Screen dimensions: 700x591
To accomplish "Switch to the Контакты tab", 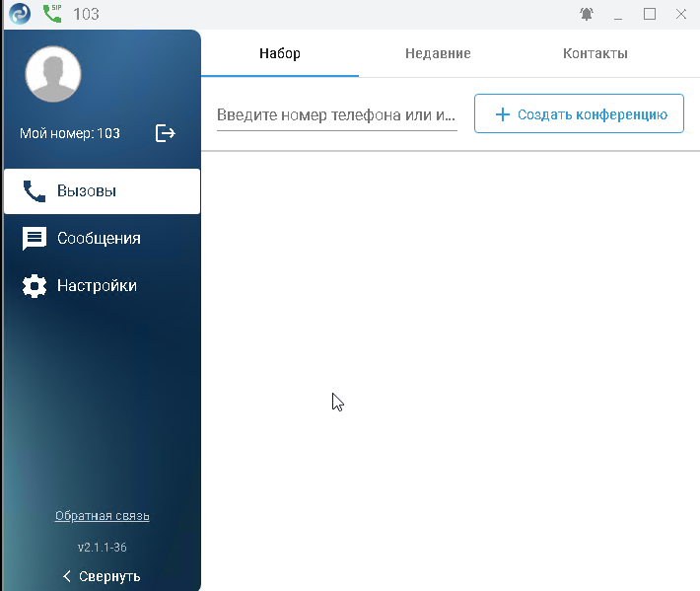I will coord(595,53).
